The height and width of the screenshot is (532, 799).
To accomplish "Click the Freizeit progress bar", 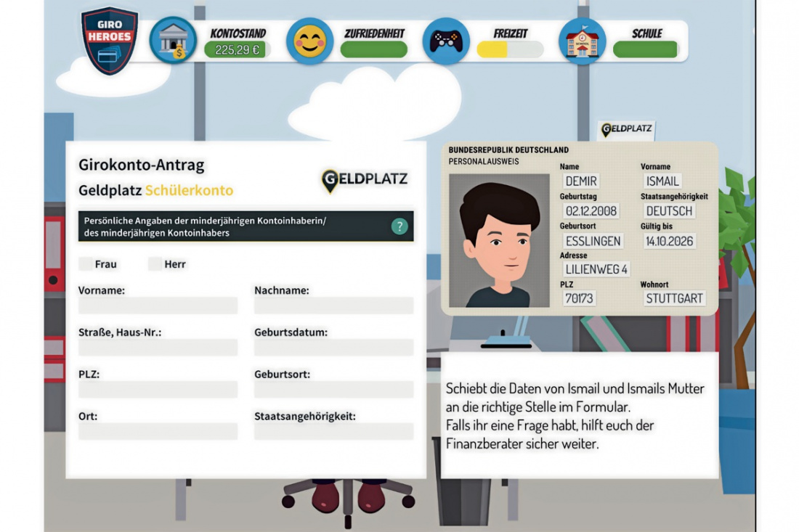I will point(510,49).
